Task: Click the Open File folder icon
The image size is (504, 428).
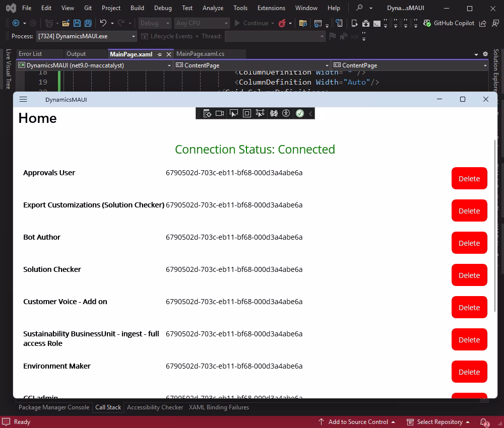Action: [x=66, y=23]
